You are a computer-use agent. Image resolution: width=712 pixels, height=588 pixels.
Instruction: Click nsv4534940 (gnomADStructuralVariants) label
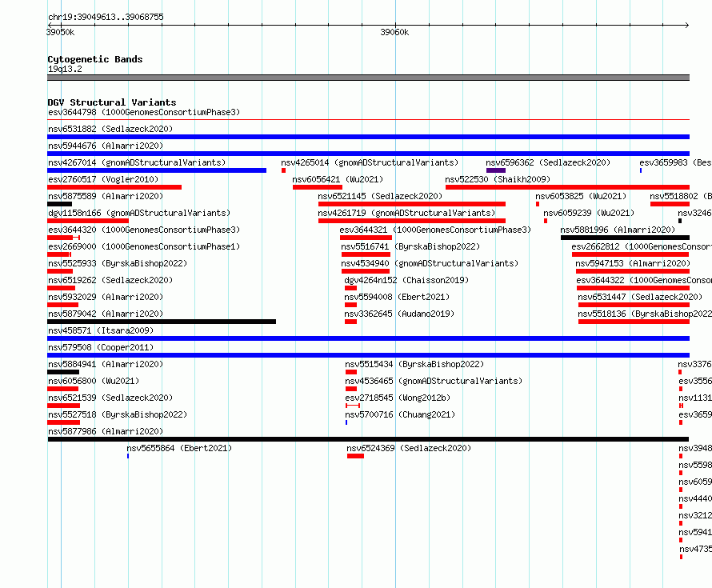430,263
